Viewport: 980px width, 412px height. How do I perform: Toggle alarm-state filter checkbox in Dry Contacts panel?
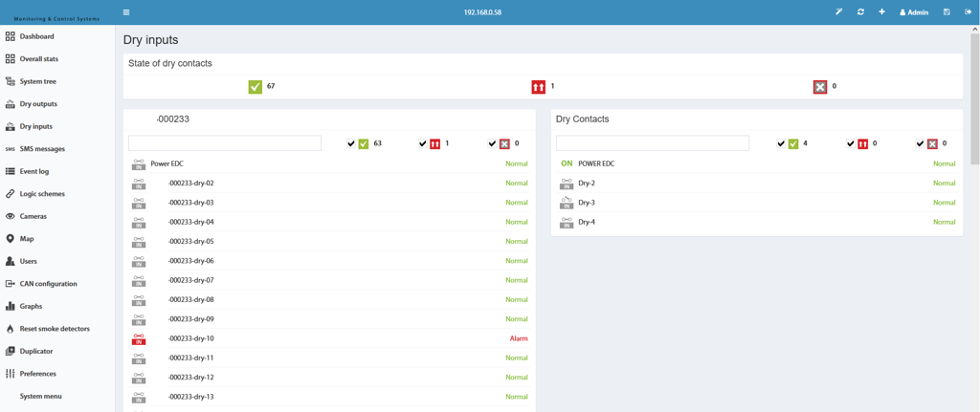coord(851,143)
